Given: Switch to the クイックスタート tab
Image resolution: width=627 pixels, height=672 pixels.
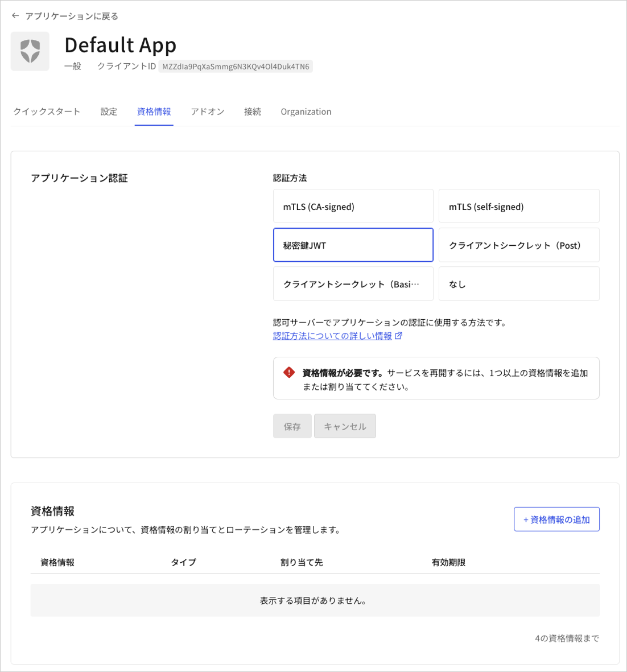Looking at the screenshot, I should (47, 112).
